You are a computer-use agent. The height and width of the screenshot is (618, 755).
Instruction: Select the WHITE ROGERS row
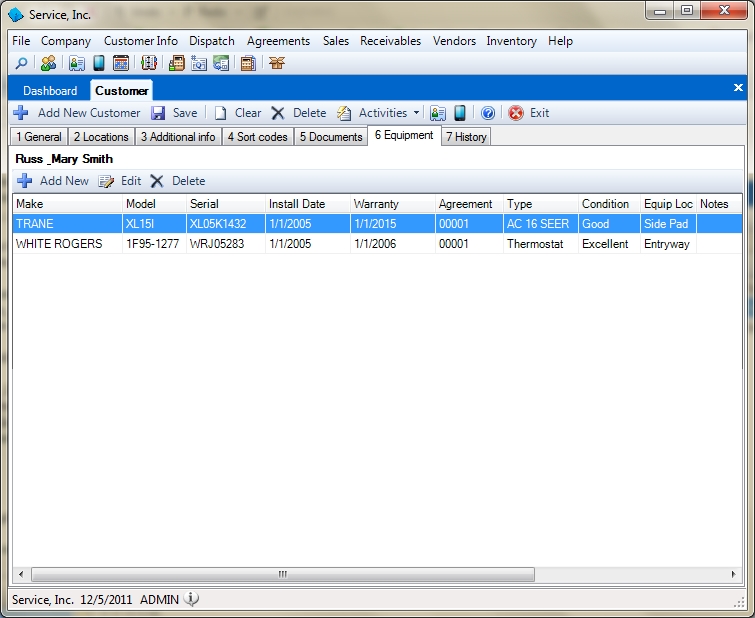(378, 244)
